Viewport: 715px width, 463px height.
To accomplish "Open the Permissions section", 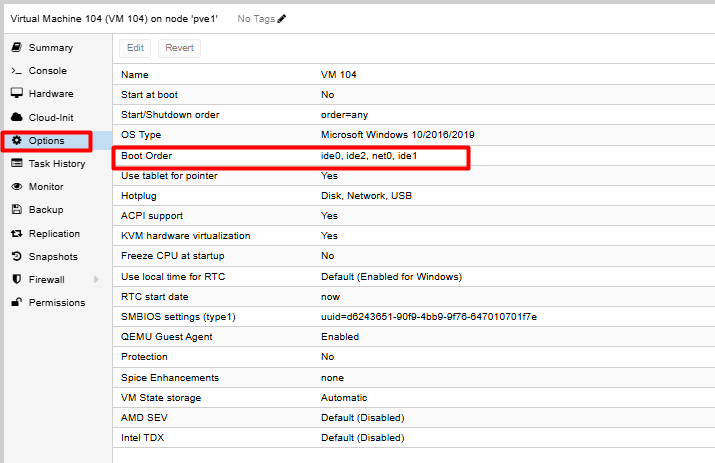I will (x=56, y=302).
